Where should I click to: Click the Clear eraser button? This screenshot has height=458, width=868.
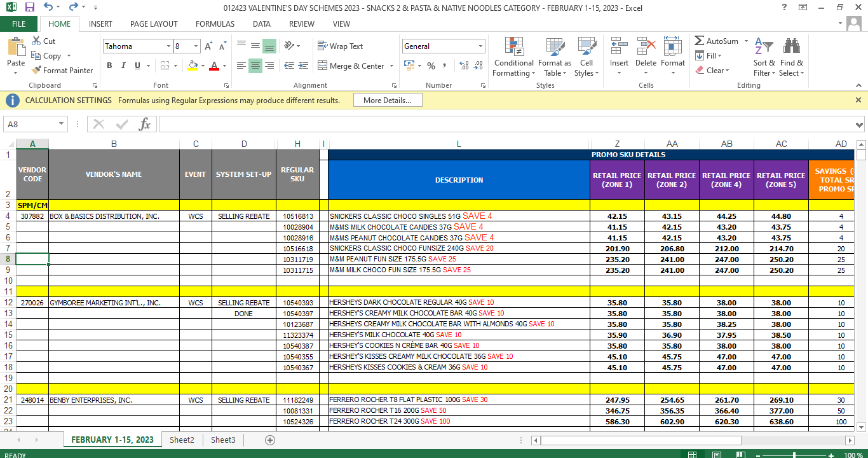tap(712, 71)
